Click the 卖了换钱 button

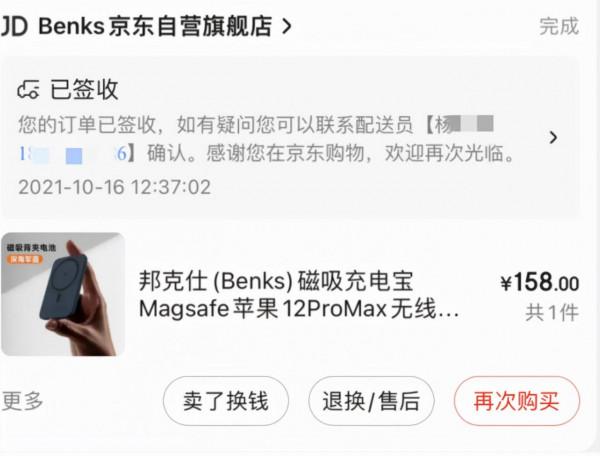[226, 401]
